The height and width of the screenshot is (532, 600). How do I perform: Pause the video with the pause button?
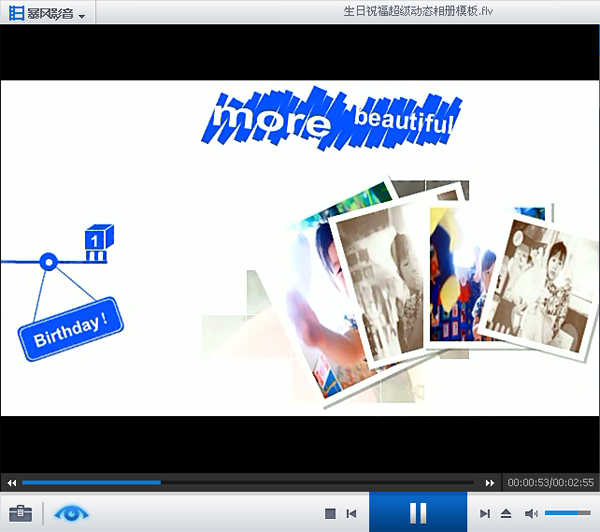pyautogui.click(x=418, y=513)
